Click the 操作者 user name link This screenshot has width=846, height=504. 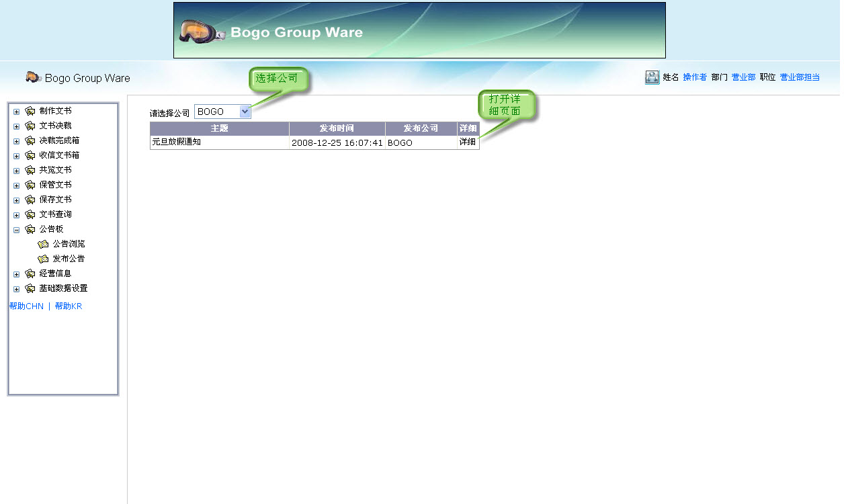pyautogui.click(x=695, y=77)
